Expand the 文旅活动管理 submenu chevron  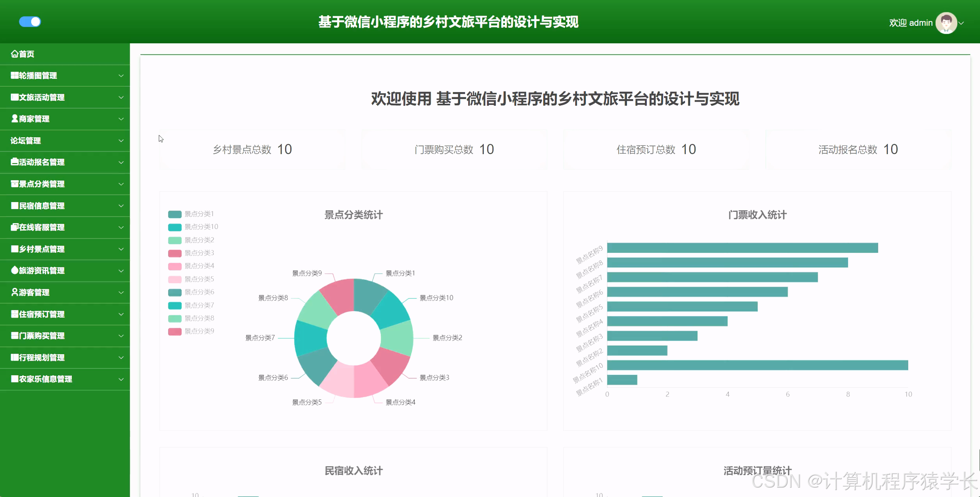121,97
